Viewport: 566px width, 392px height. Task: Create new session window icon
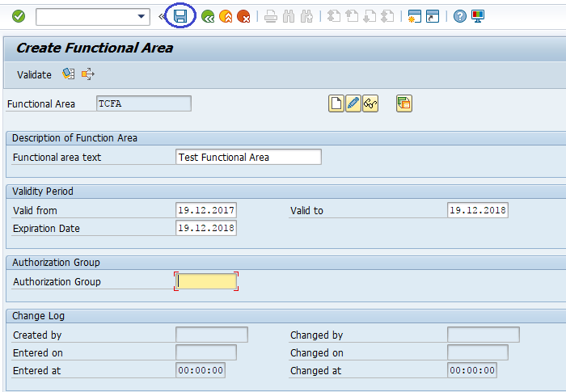[414, 17]
